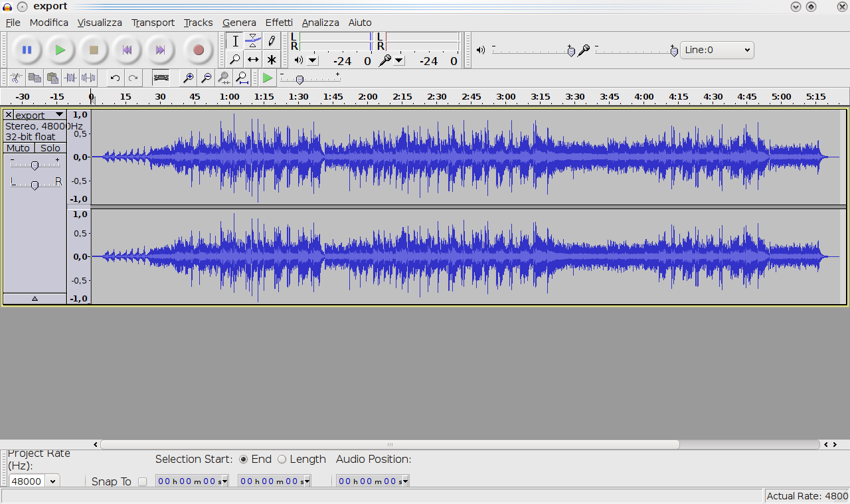Skip to start of track
The width and height of the screenshot is (850, 504).
click(127, 50)
